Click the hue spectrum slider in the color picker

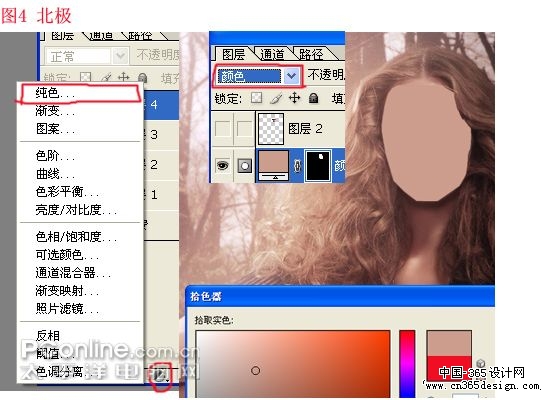click(x=407, y=364)
